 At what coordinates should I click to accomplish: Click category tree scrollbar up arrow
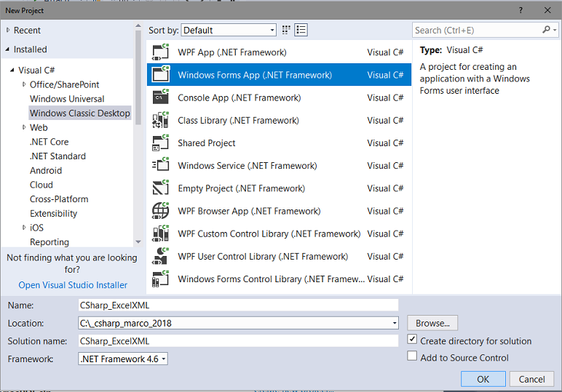click(138, 25)
